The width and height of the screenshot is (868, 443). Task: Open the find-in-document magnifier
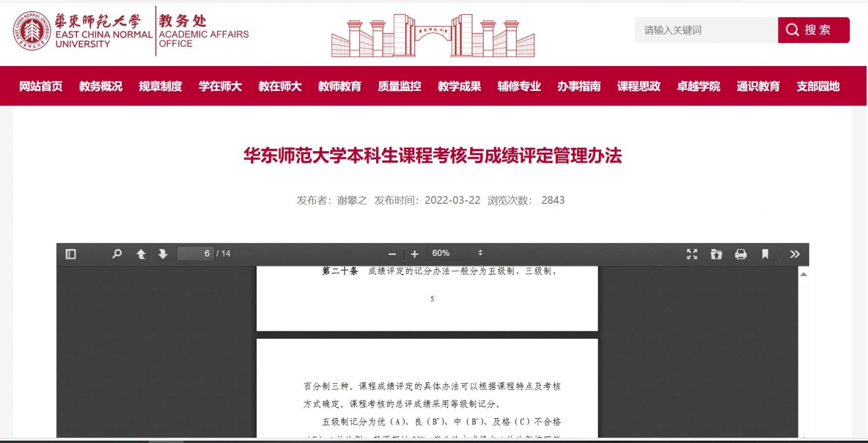point(117,254)
